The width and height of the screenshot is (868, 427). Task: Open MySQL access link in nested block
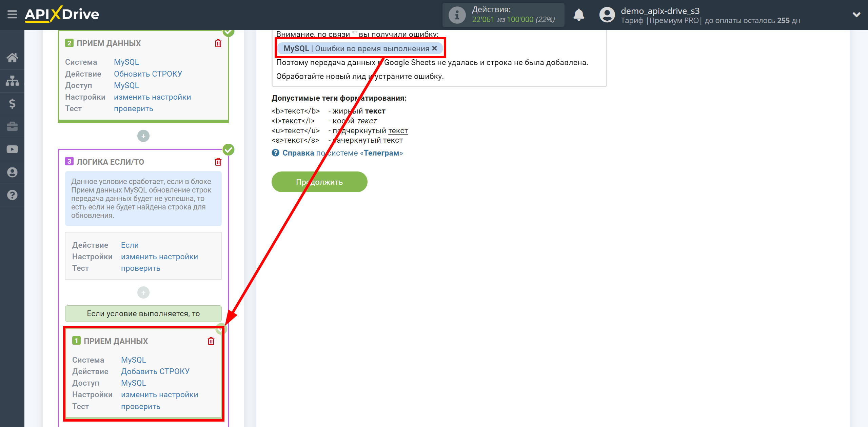point(134,383)
